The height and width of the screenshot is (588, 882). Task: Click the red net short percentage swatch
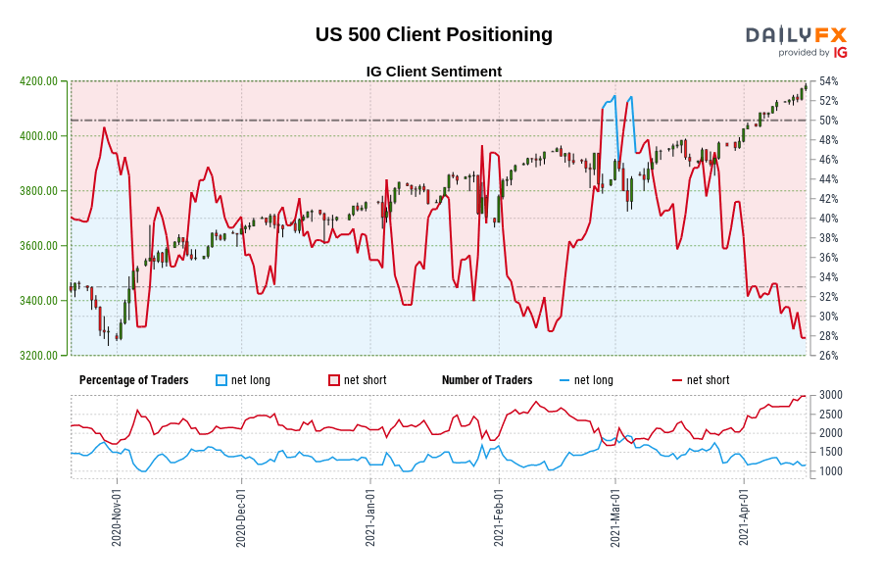[x=334, y=380]
